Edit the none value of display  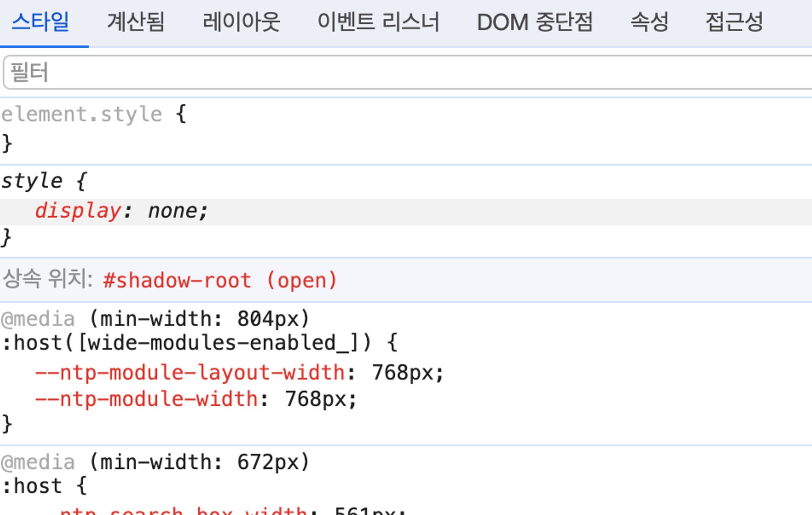click(x=172, y=211)
